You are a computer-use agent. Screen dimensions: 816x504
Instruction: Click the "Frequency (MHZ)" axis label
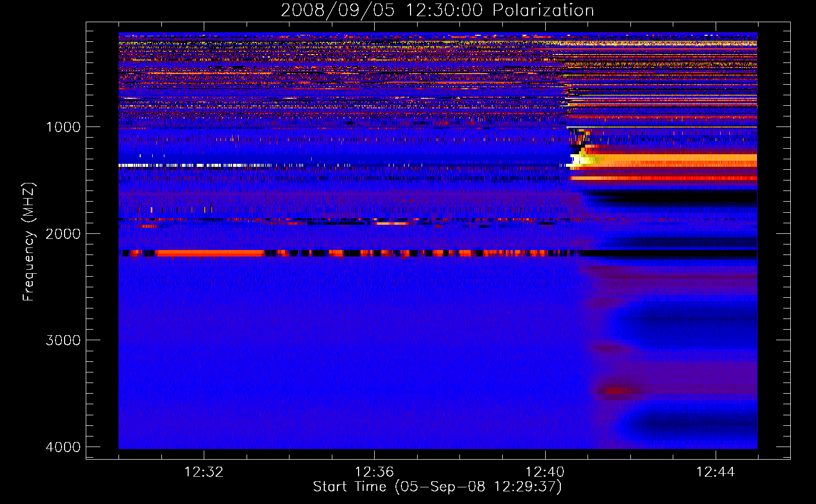point(29,242)
